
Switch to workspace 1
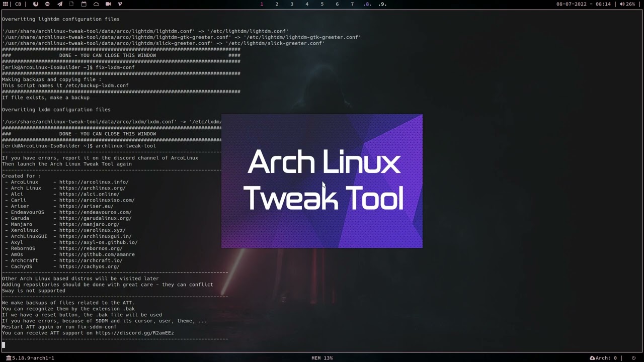point(262,4)
